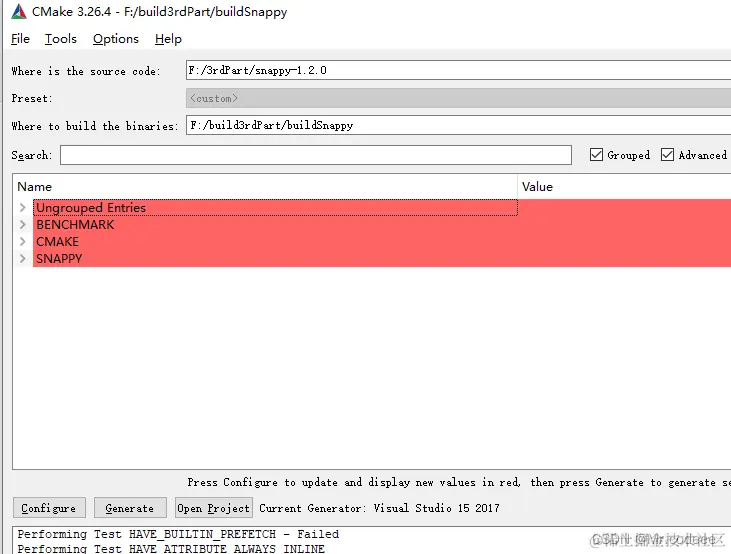The width and height of the screenshot is (731, 554).
Task: Click the Open Project button
Action: [x=214, y=508]
